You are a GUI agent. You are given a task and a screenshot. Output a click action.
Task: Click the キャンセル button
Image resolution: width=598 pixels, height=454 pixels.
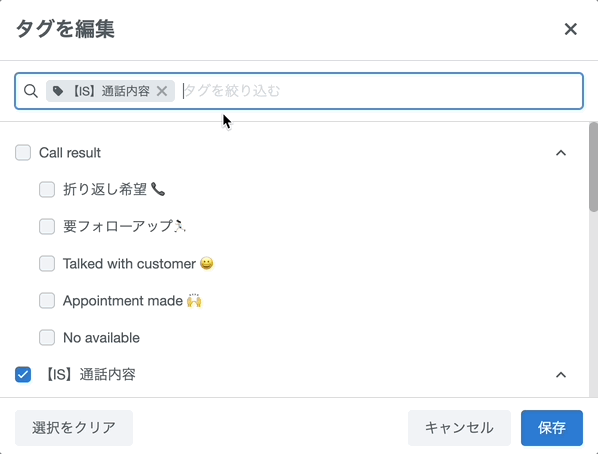pyautogui.click(x=459, y=428)
